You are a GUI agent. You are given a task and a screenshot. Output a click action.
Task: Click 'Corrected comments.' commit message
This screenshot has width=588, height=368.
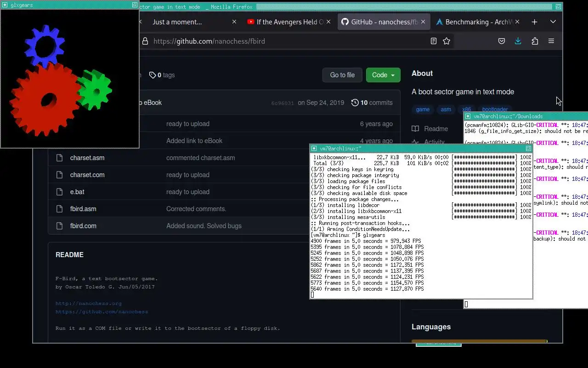click(x=196, y=209)
